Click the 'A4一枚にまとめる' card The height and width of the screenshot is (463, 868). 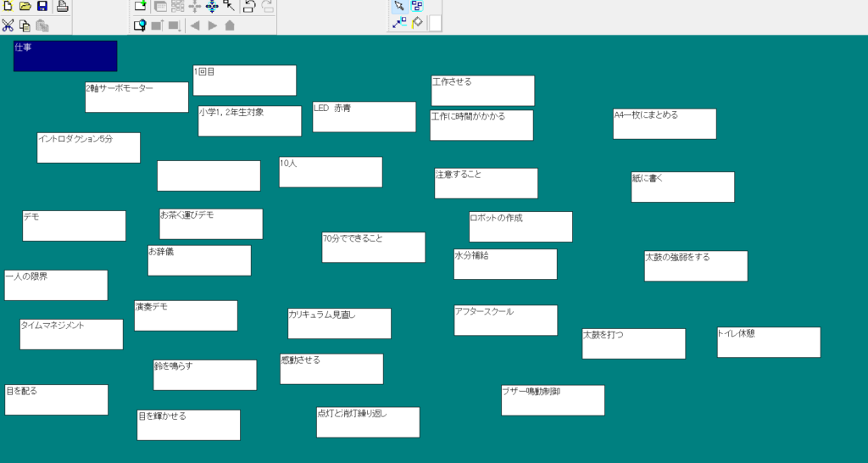[x=665, y=124]
